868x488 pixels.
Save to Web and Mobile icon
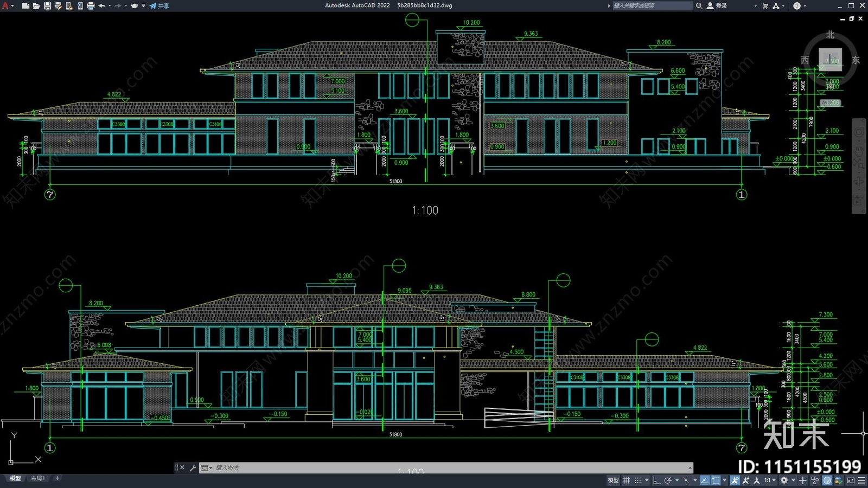click(x=80, y=6)
